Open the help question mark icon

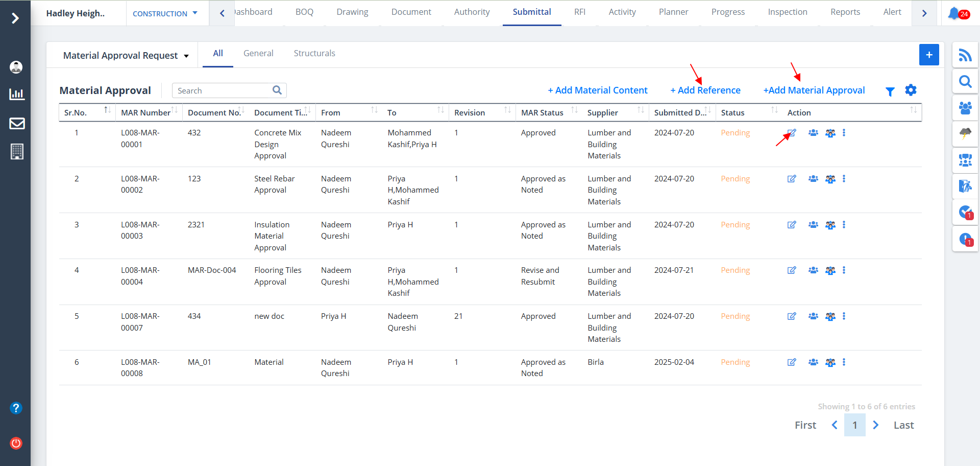click(x=16, y=408)
